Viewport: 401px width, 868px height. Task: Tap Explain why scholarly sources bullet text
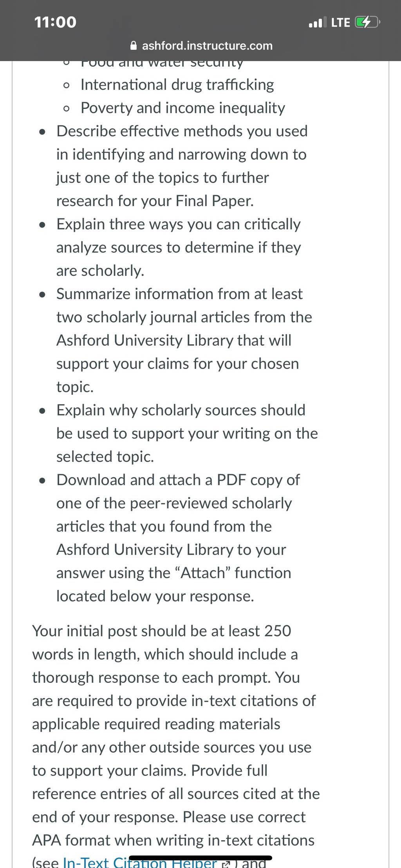click(x=187, y=433)
